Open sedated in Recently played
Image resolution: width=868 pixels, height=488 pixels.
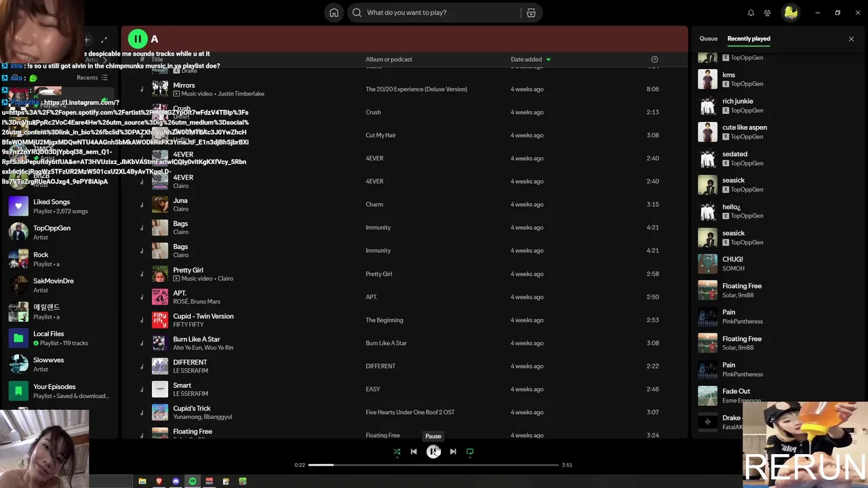[734, 154]
